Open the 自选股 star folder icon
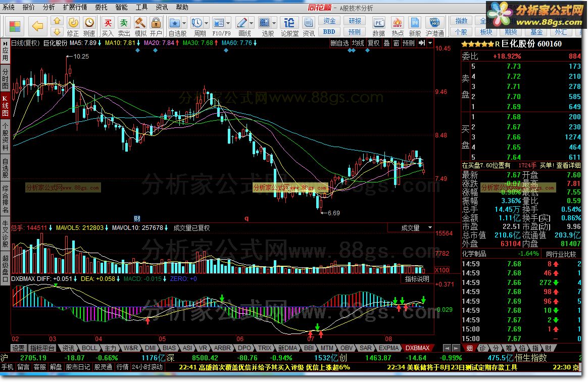588x382 pixels. [x=175, y=23]
